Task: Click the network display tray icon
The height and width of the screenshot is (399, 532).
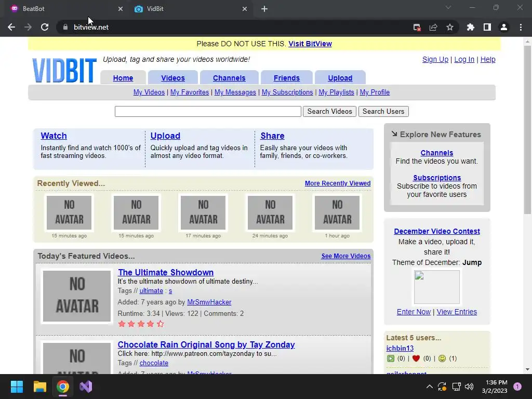Action: click(x=456, y=387)
